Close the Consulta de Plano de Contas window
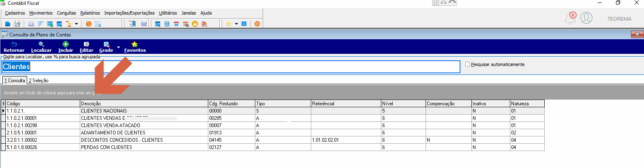Image resolution: width=644 pixels, height=168 pixels. tap(637, 34)
